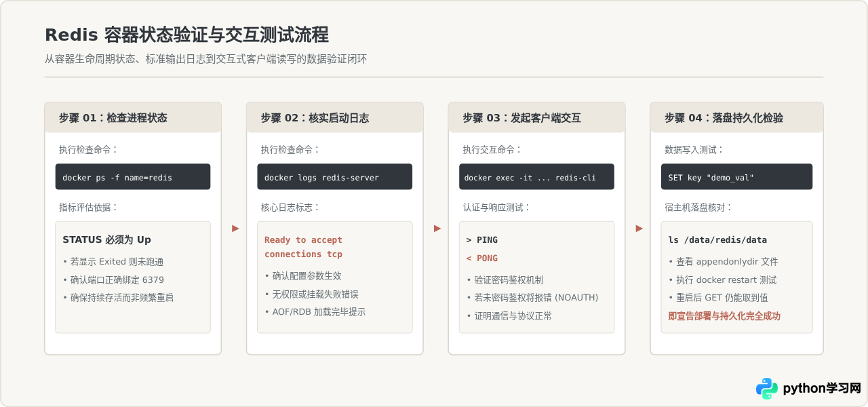Click the subtitle about 容器生命周期状态

coord(205,59)
